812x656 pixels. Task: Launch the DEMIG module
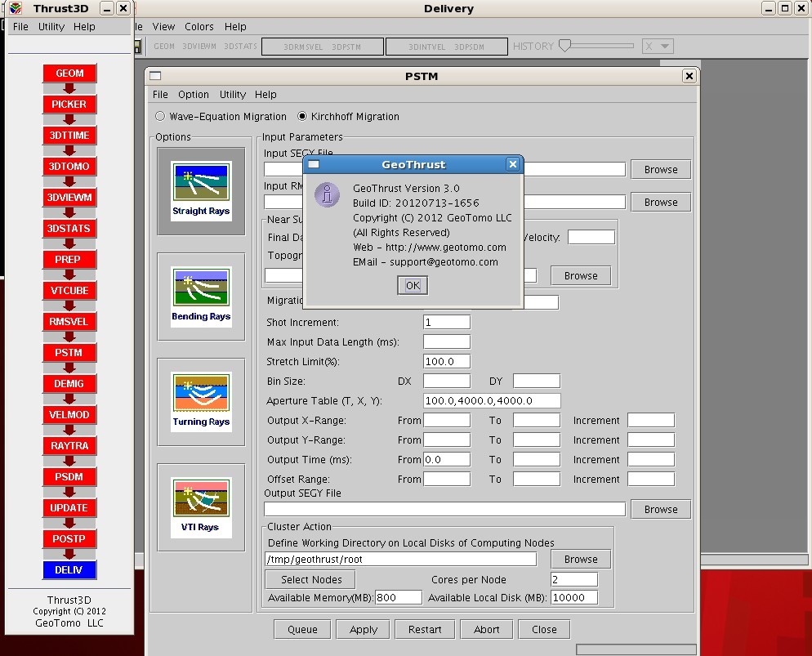[69, 384]
